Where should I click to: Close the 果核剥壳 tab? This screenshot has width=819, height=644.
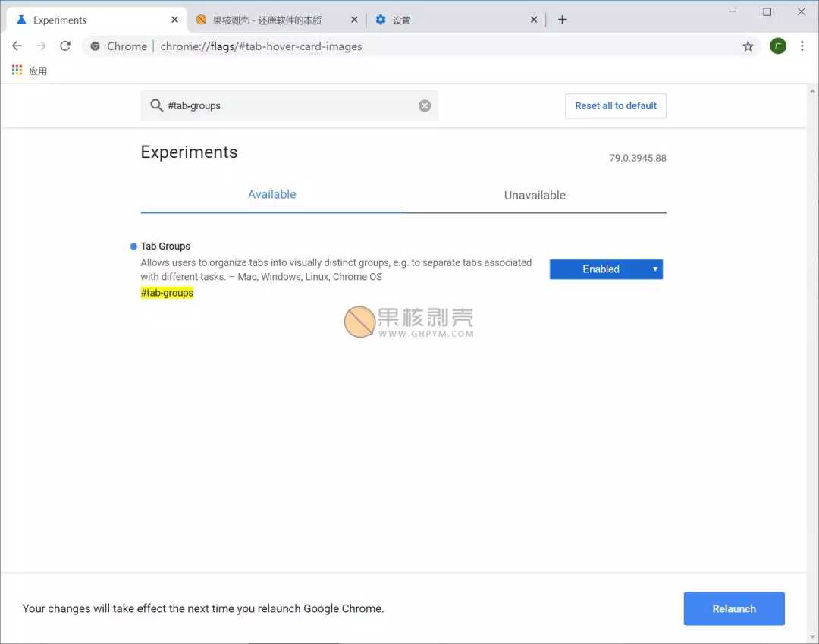coord(354,20)
